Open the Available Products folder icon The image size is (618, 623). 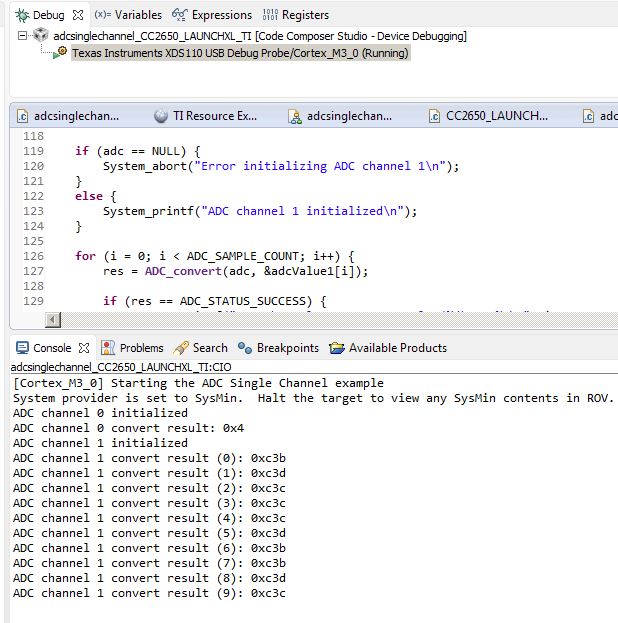pyautogui.click(x=337, y=348)
